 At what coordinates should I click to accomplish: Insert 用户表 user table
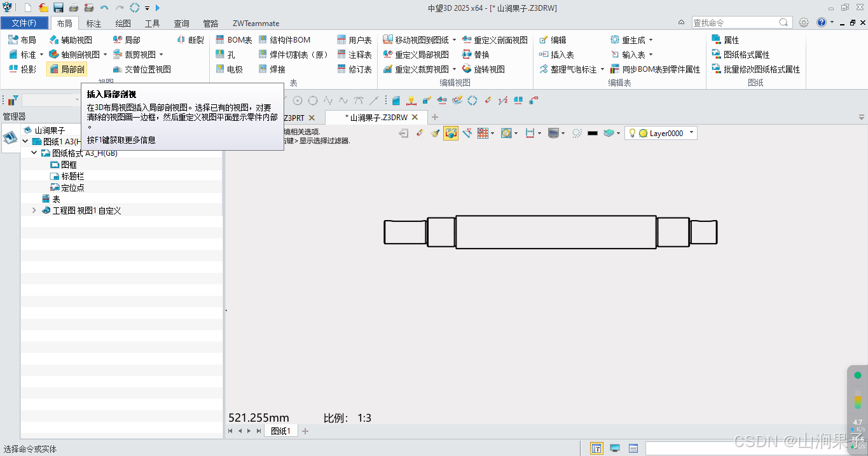click(x=354, y=40)
